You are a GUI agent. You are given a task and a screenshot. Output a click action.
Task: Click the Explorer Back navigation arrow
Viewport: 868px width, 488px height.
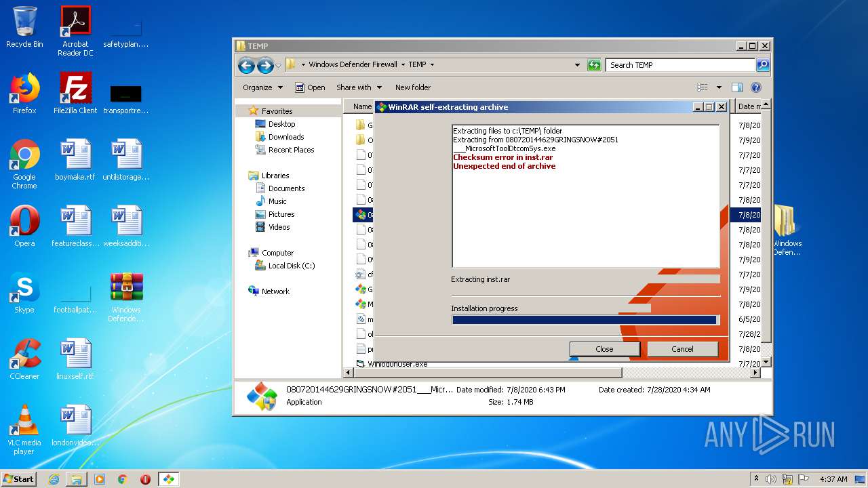coord(246,65)
